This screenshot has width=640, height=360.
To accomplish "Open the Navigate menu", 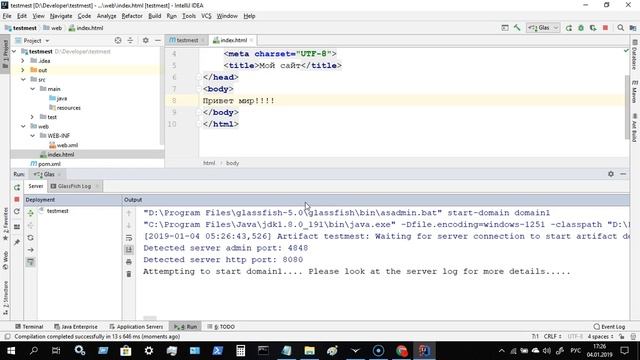I will [x=61, y=16].
